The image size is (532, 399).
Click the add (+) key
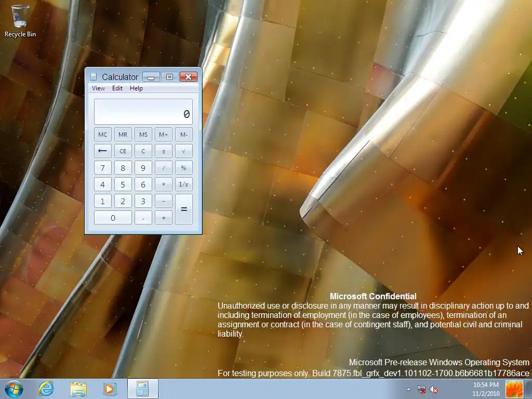[164, 218]
